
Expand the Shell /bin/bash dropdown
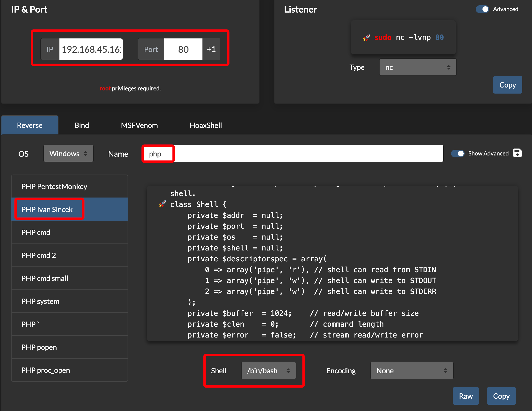(x=268, y=371)
